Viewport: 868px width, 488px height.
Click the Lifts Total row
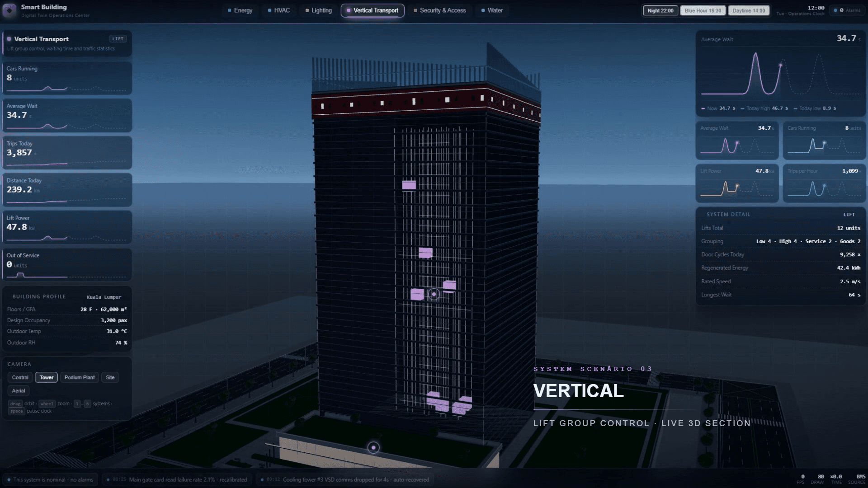point(781,228)
